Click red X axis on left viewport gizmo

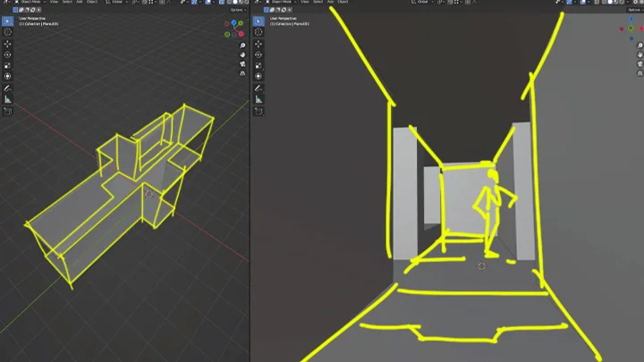(x=241, y=34)
